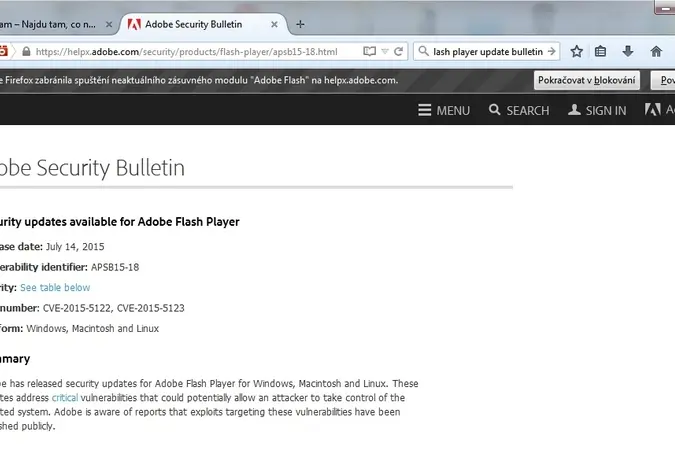Click the magnifier icon in the search box

click(424, 52)
